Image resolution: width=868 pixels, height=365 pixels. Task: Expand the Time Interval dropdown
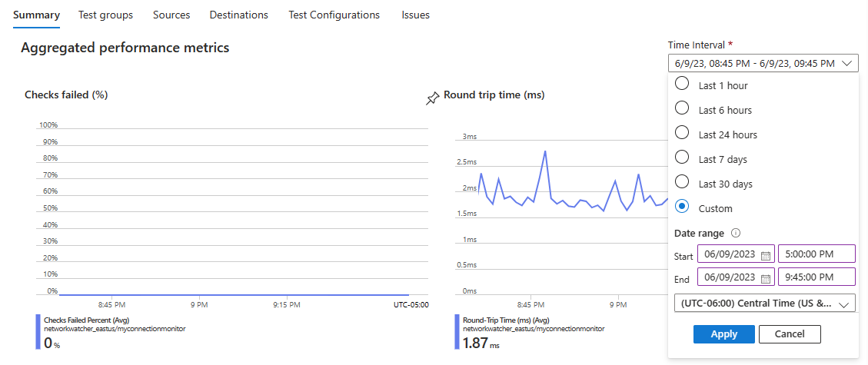763,64
